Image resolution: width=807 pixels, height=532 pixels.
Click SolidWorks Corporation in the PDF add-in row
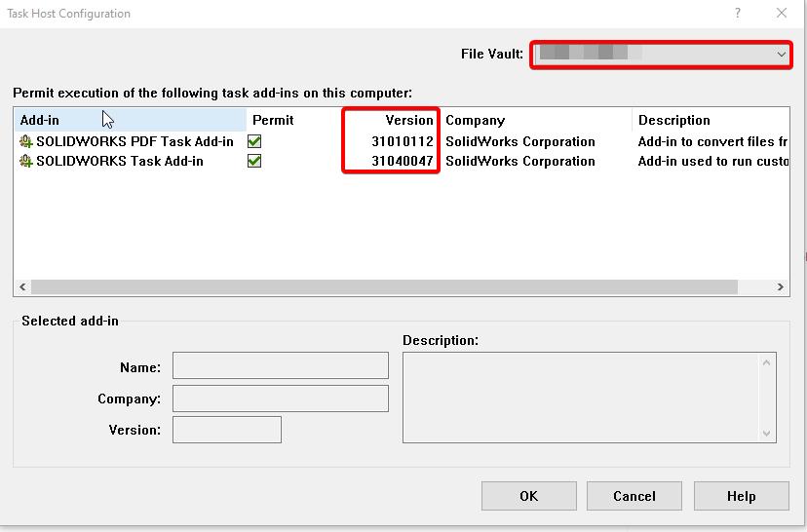click(520, 141)
